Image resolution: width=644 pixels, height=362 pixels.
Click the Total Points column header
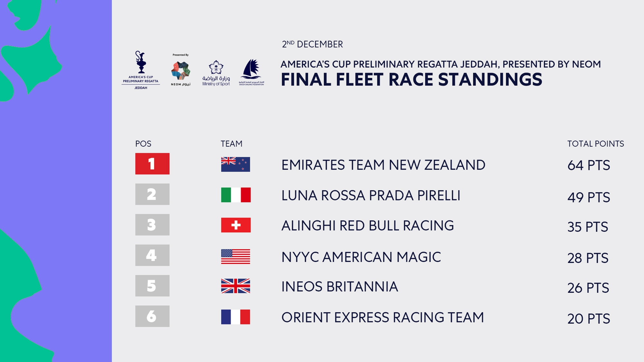(x=596, y=144)
